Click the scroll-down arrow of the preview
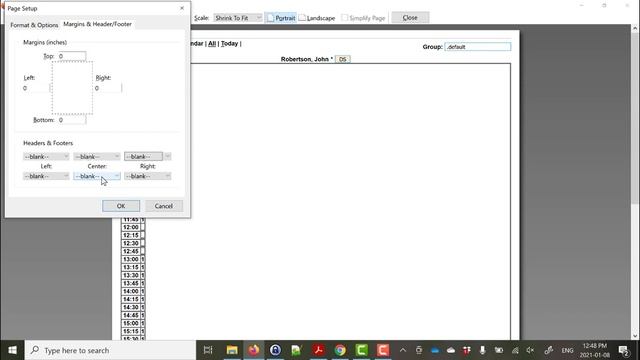The width and height of the screenshot is (640, 360). [x=635, y=336]
